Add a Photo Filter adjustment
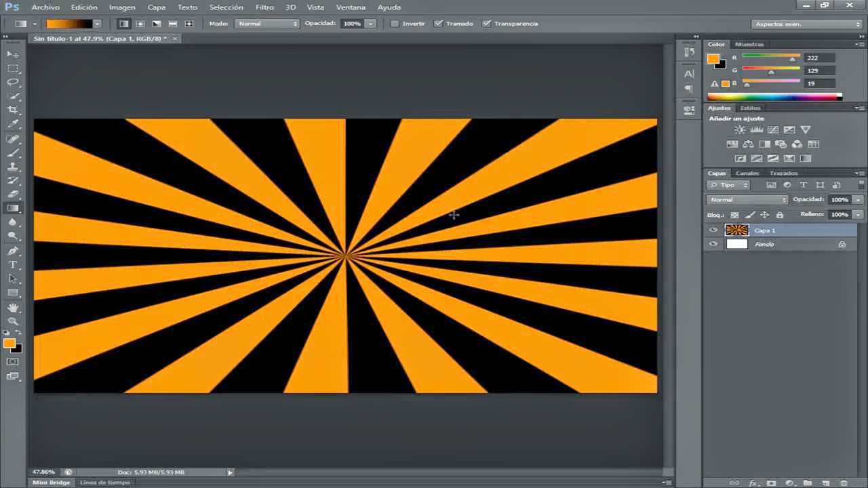This screenshot has height=488, width=868. pyautogui.click(x=781, y=144)
